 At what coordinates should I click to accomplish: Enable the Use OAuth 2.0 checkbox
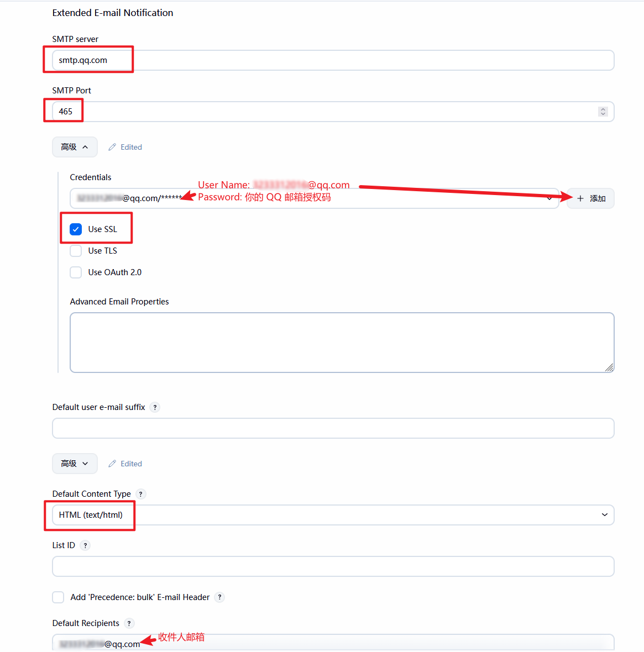coord(76,272)
